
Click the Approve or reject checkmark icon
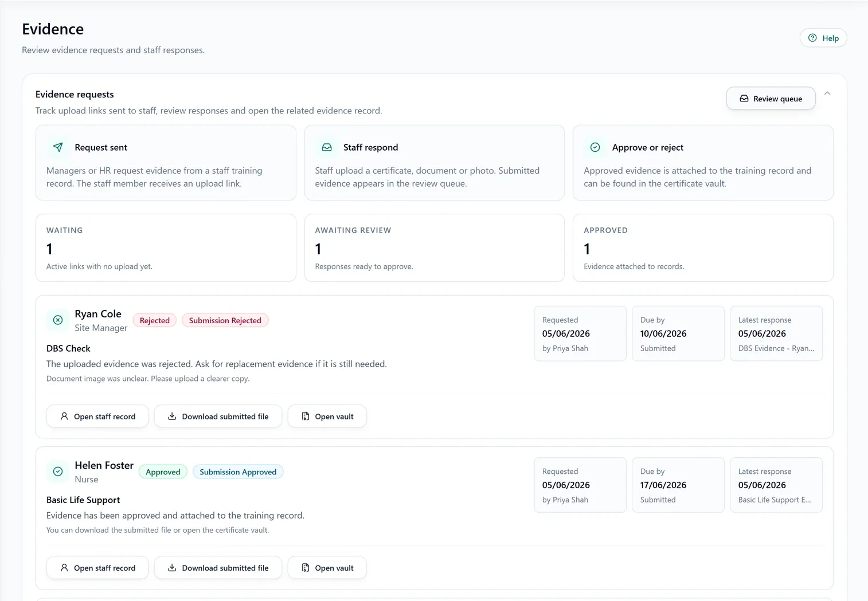pyautogui.click(x=595, y=147)
